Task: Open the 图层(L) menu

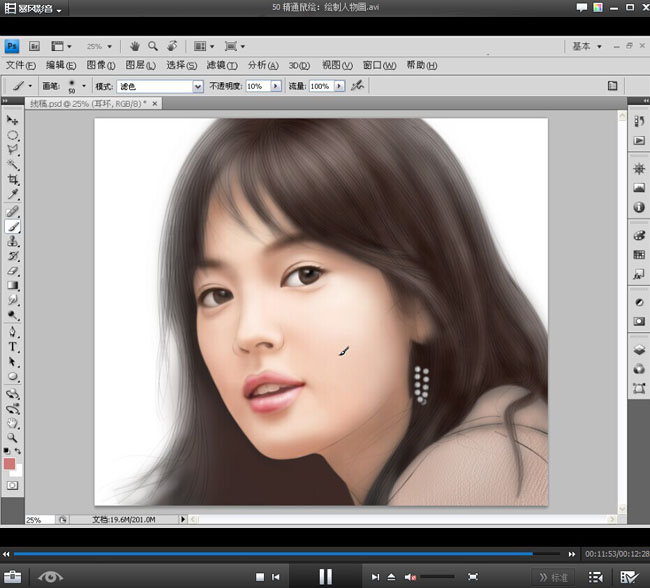Action: click(141, 65)
